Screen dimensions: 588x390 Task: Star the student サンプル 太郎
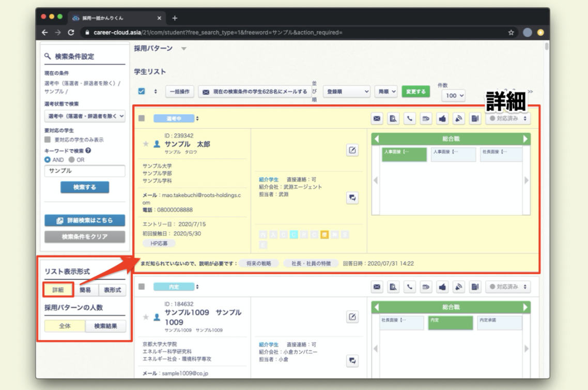click(146, 144)
